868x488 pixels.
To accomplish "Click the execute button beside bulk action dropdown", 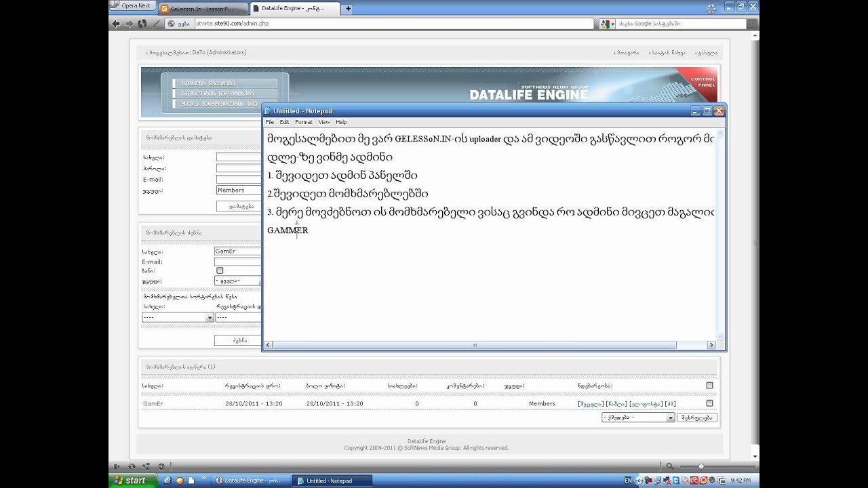I will coord(697,418).
